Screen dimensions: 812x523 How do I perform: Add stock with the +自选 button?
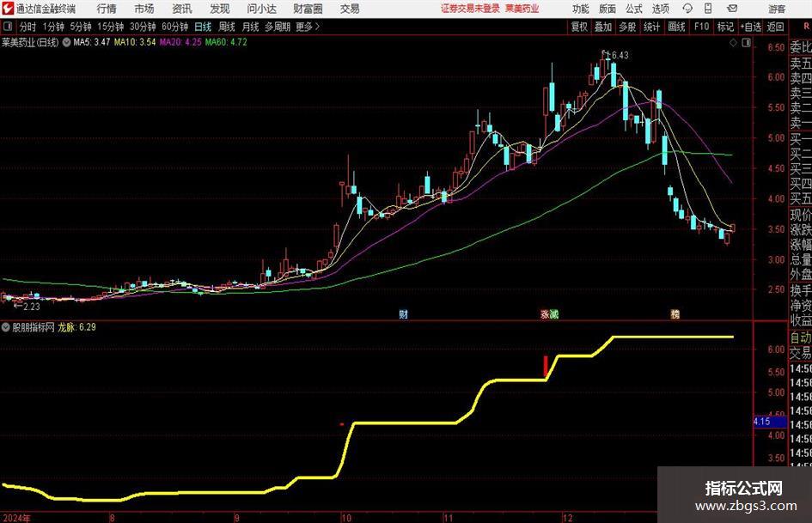(751, 27)
